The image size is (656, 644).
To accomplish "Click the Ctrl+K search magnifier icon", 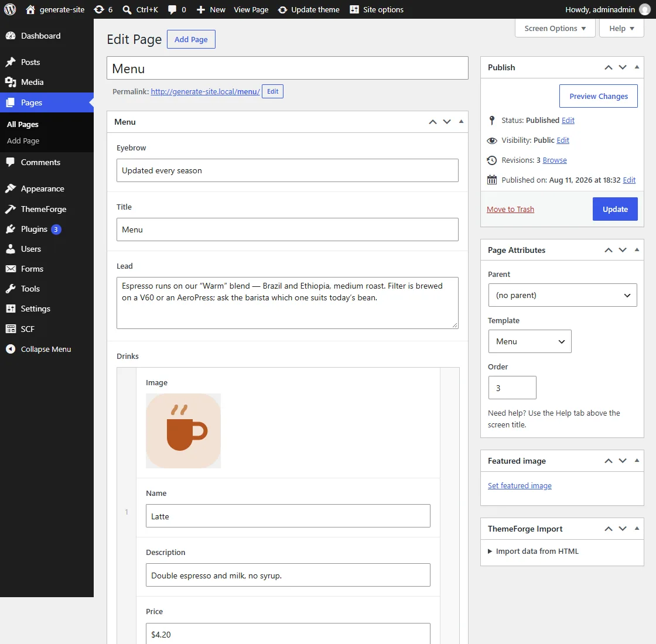I will [127, 9].
